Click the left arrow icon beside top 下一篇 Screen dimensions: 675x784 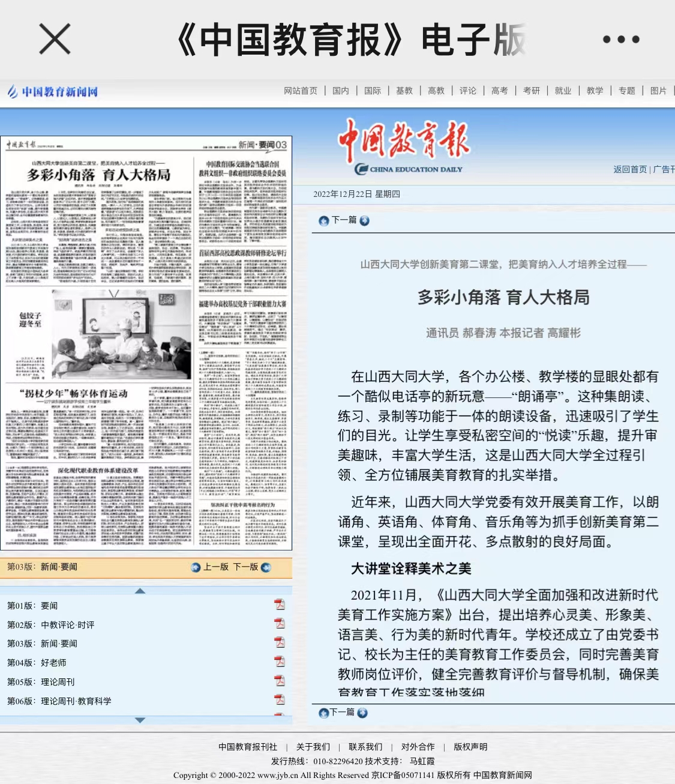(324, 221)
